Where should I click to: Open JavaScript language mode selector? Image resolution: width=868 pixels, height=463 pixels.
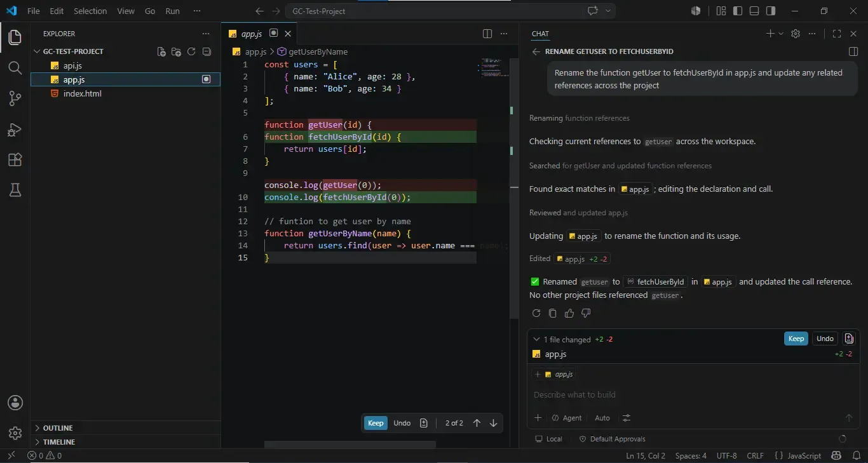point(804,455)
